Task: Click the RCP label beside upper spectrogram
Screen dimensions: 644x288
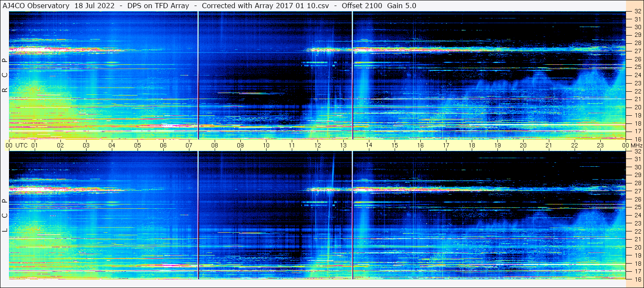Action: coord(5,75)
